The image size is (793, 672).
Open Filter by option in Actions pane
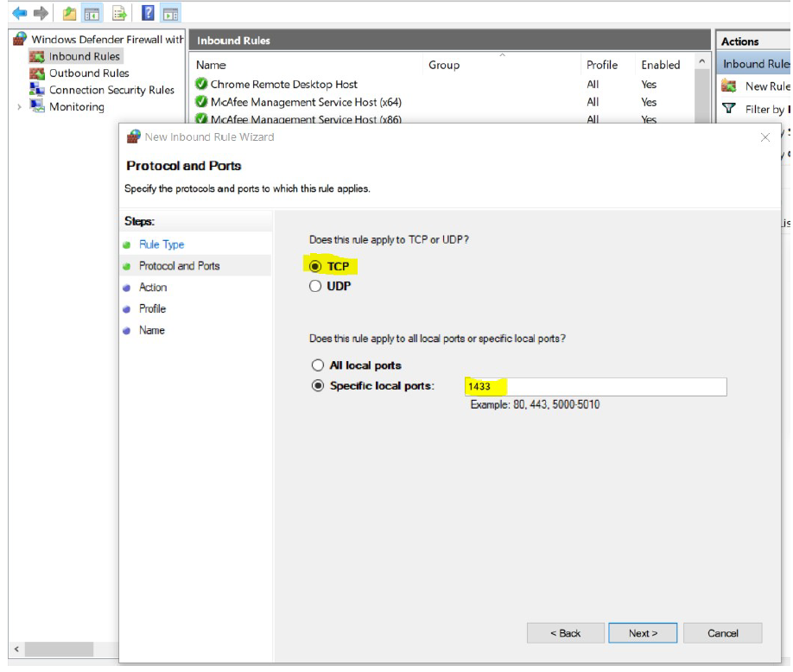[767, 109]
